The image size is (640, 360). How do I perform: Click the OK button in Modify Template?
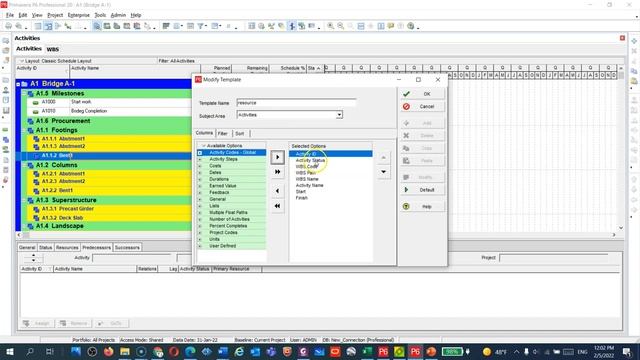coord(422,94)
